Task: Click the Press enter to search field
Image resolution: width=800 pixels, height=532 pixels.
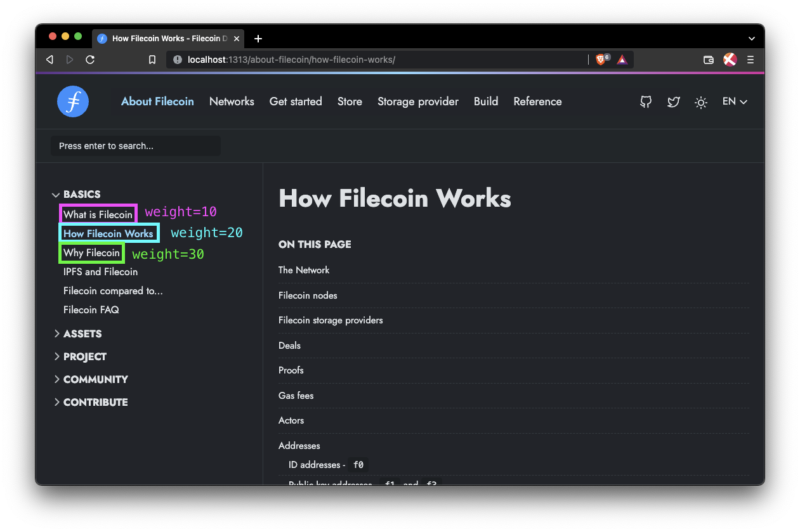Action: click(136, 146)
